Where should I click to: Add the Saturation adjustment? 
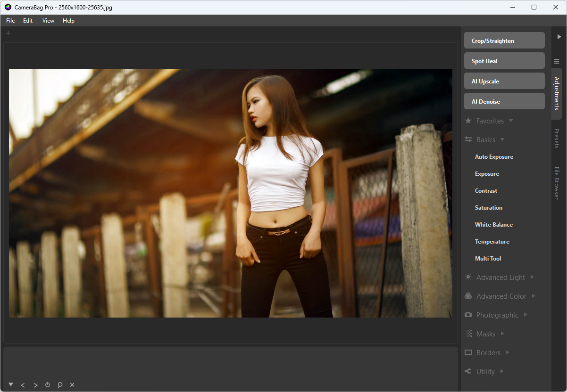click(488, 208)
